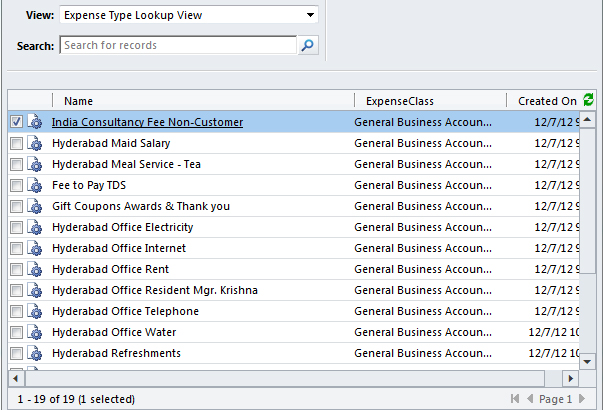This screenshot has width=603, height=410.
Task: Open the India Consultancy Fee Non-Customer link
Action: [147, 122]
